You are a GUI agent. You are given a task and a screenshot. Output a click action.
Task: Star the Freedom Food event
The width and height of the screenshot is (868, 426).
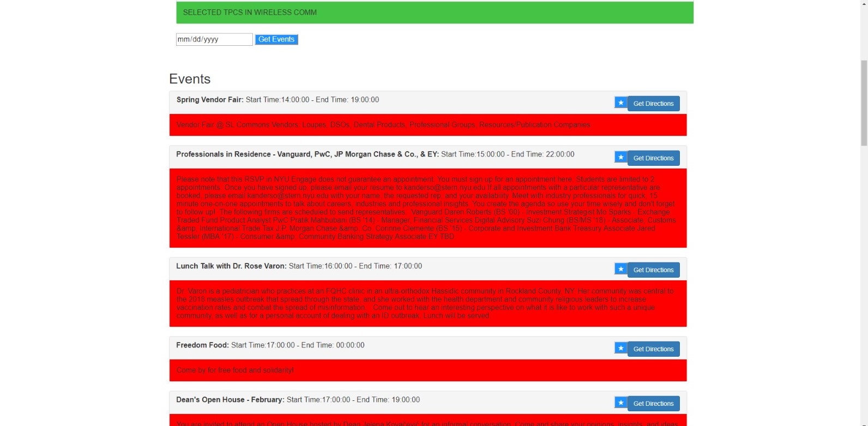[x=620, y=348]
